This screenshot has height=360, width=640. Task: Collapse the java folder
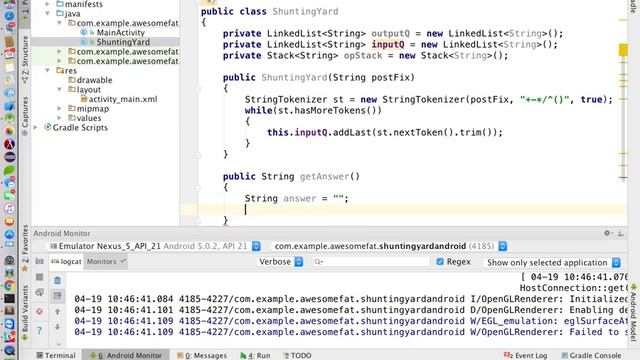coord(48,13)
